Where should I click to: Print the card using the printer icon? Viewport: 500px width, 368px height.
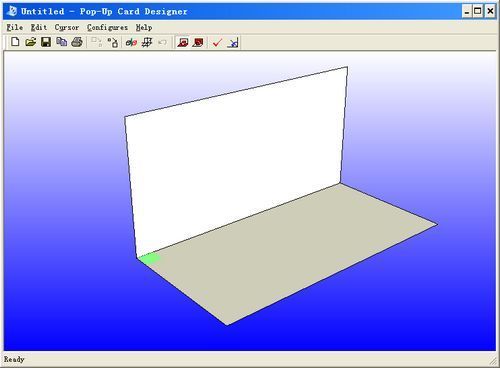(77, 42)
